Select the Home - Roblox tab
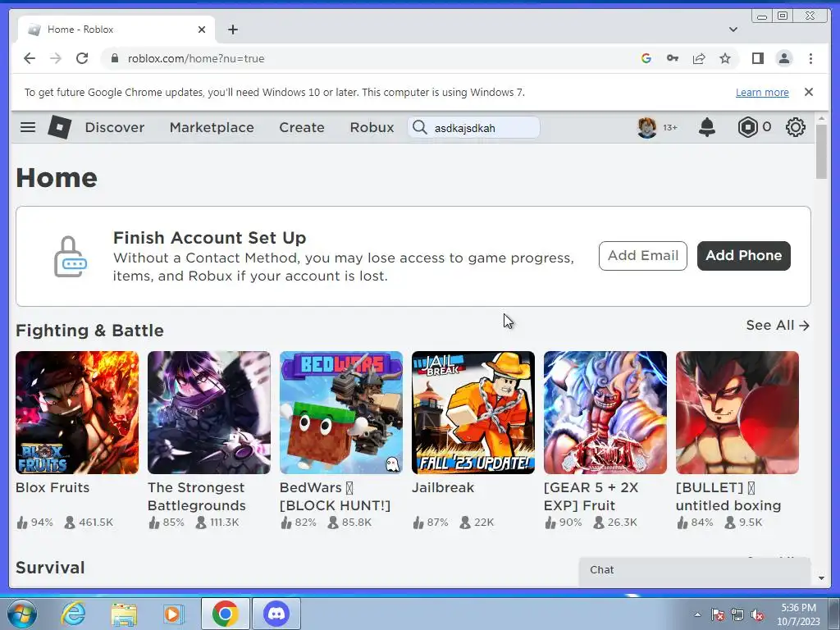The height and width of the screenshot is (630, 840). coord(116,30)
